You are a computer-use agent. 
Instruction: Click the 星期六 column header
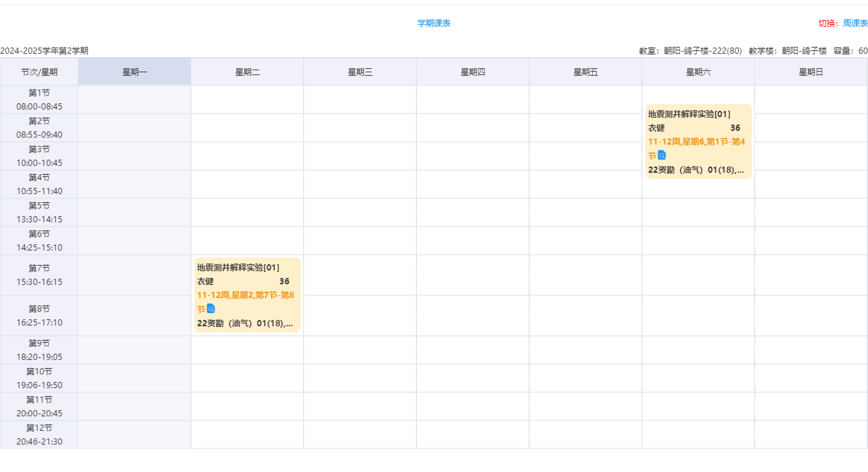698,72
